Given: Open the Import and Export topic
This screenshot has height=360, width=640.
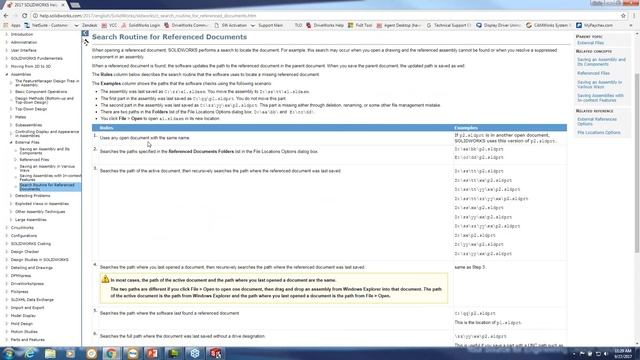Looking at the screenshot, I should [27, 308].
